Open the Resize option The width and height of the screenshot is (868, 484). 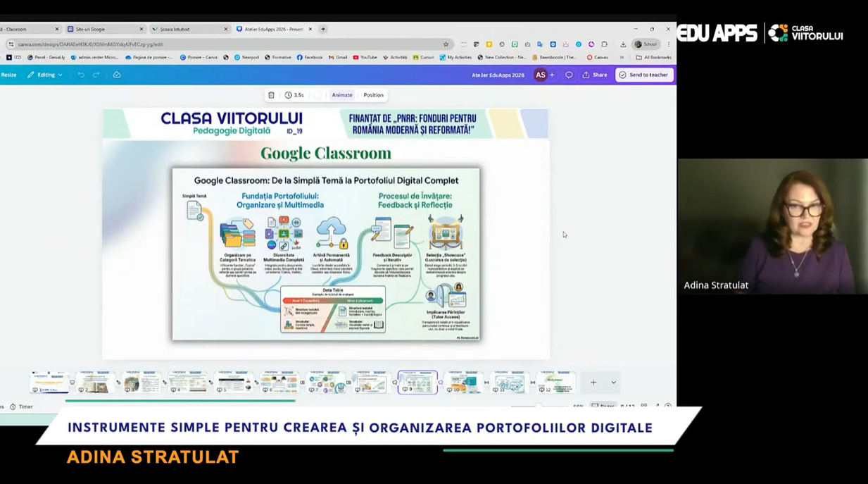8,75
